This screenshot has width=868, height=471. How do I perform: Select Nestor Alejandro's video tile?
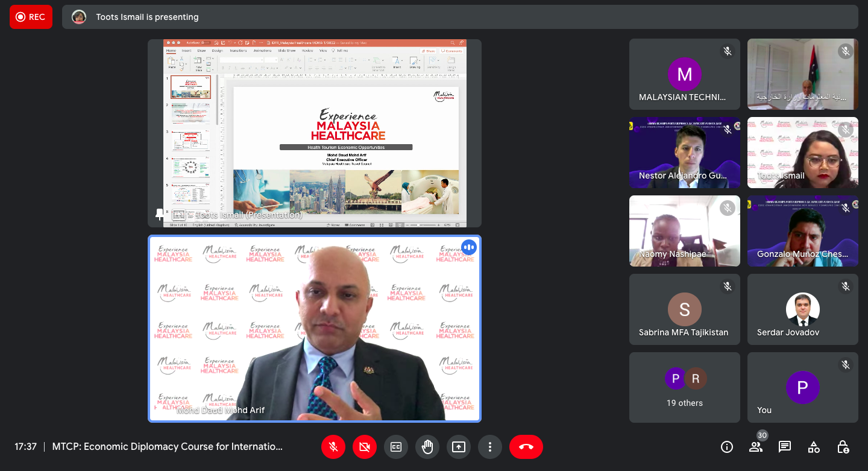pyautogui.click(x=685, y=153)
